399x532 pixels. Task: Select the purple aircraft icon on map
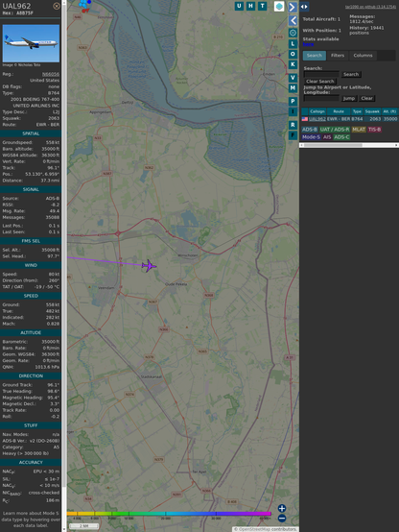(149, 266)
